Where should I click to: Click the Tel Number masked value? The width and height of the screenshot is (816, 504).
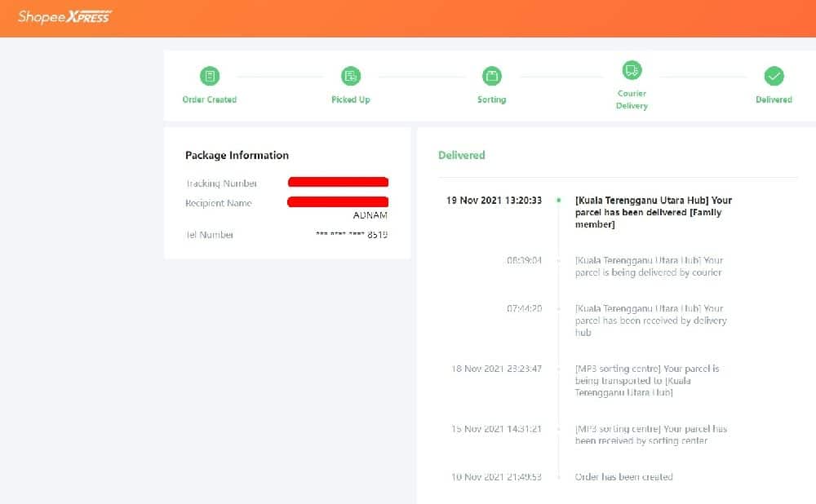352,235
